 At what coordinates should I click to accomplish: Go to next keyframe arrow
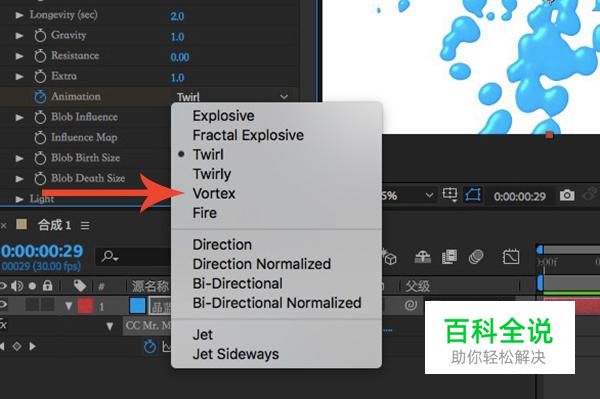point(33,346)
